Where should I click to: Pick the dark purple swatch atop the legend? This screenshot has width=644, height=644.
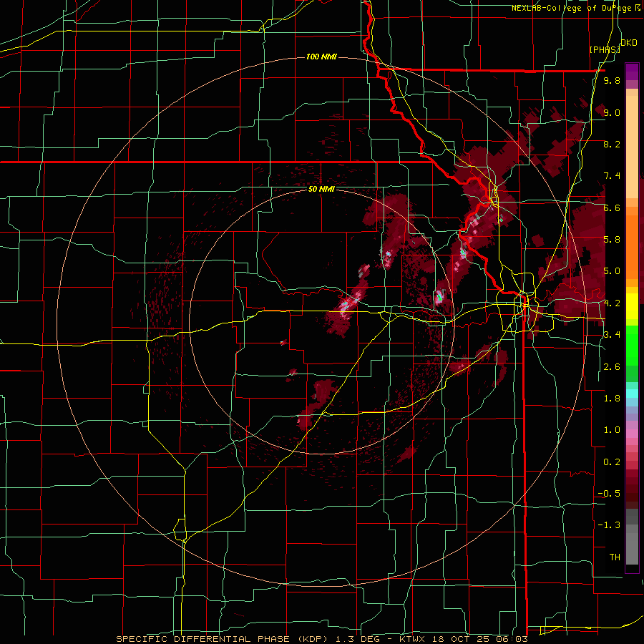632,72
